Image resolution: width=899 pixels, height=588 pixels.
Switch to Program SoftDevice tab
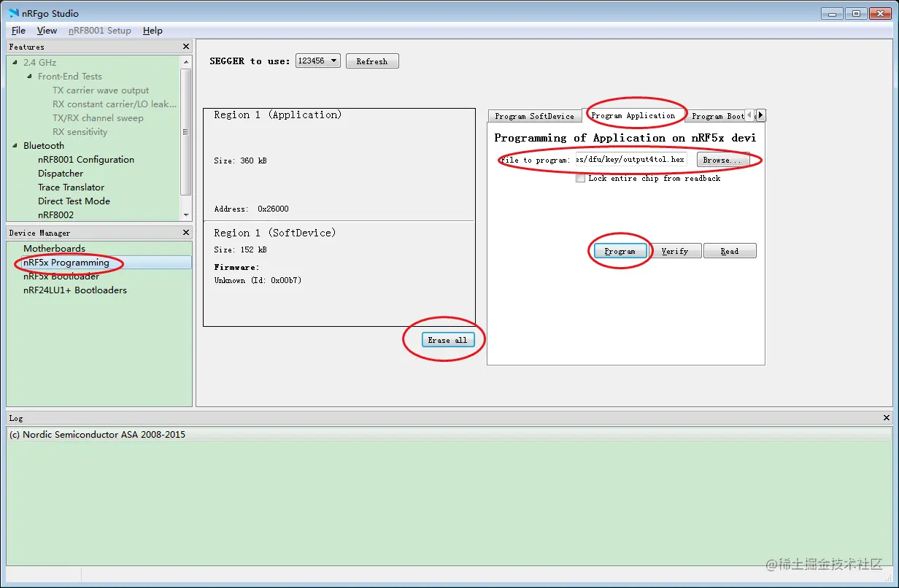[534, 116]
